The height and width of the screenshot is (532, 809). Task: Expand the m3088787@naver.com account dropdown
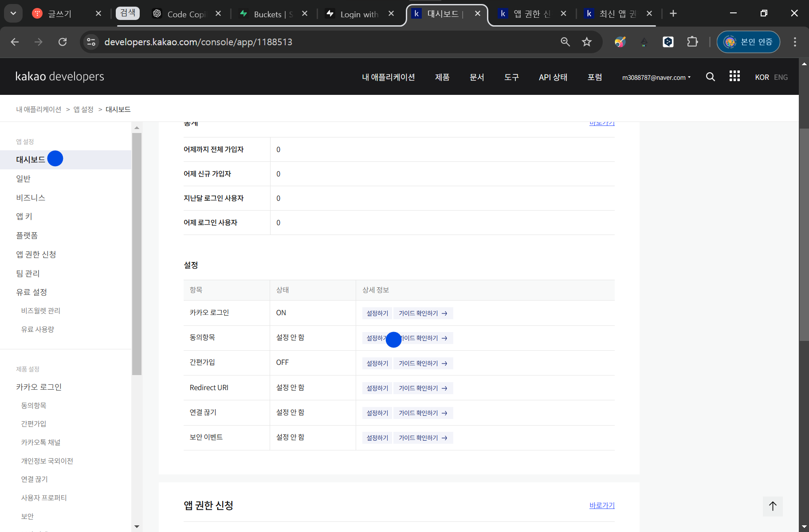(656, 77)
